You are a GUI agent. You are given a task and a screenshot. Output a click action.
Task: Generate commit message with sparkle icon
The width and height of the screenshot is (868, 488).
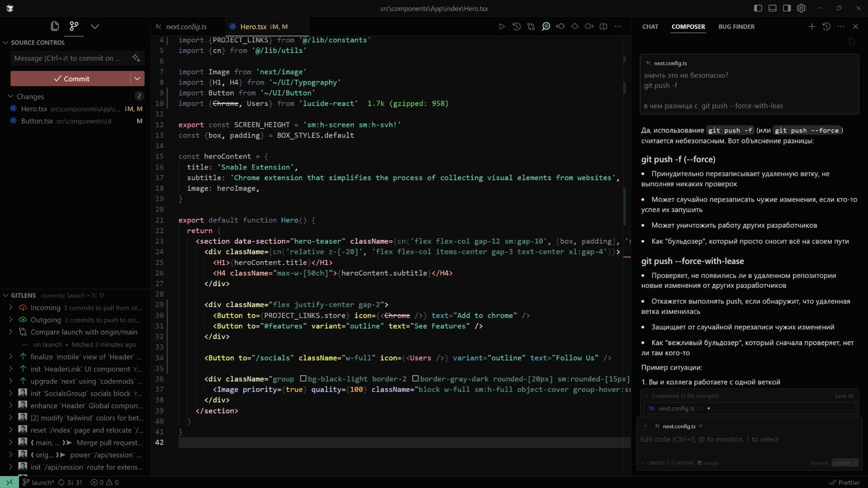[x=136, y=58]
